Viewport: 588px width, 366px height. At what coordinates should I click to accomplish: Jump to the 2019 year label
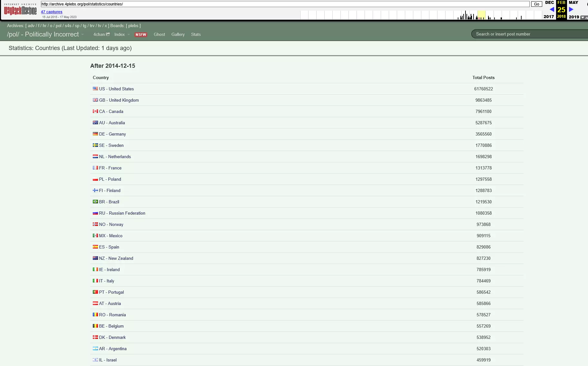pyautogui.click(x=574, y=16)
